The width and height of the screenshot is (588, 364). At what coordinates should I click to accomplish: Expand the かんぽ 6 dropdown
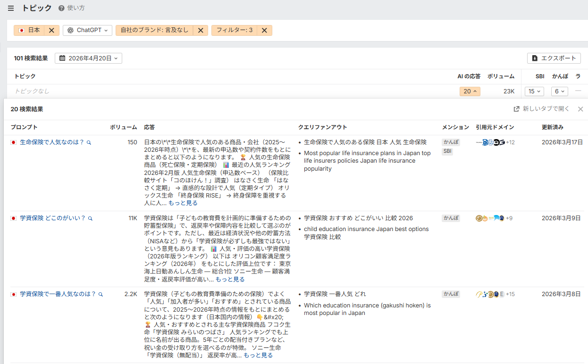559,91
